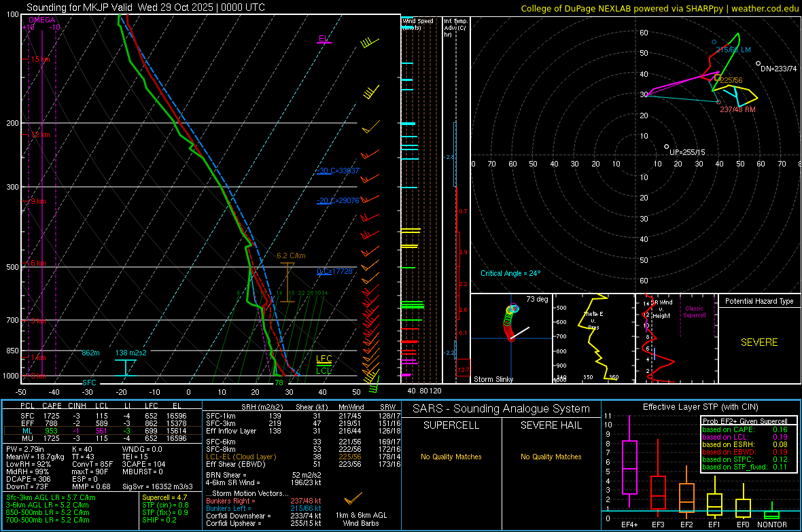Click the Sfc-3km AGL LR value
Image resolution: width=802 pixels, height=532 pixels.
click(51, 497)
